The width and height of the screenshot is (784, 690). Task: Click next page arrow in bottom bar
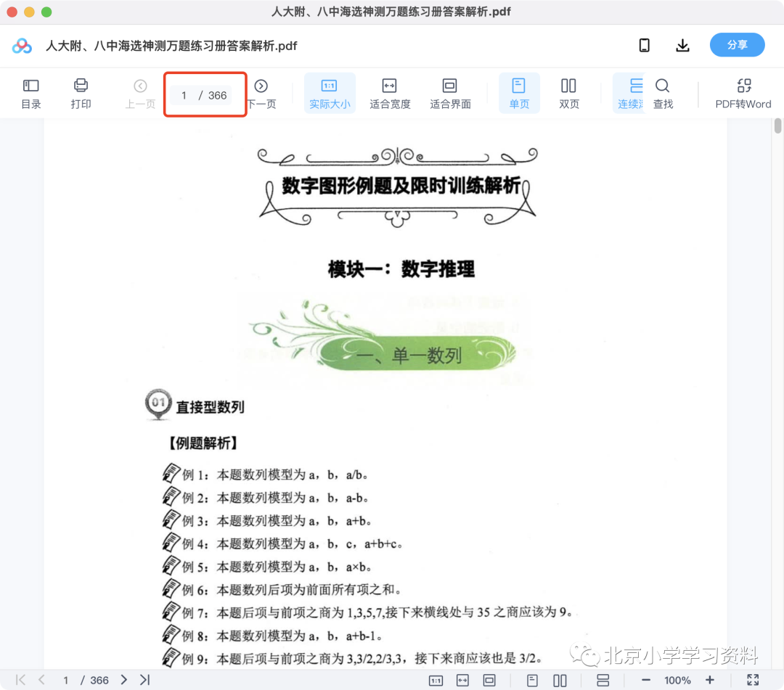(124, 680)
